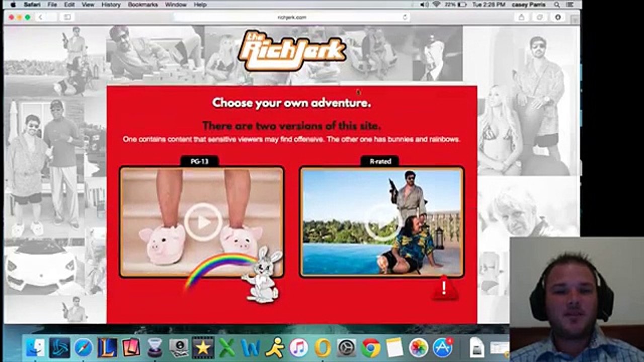Launch Google Chrome from the dock
644x362 pixels.
pos(371,347)
